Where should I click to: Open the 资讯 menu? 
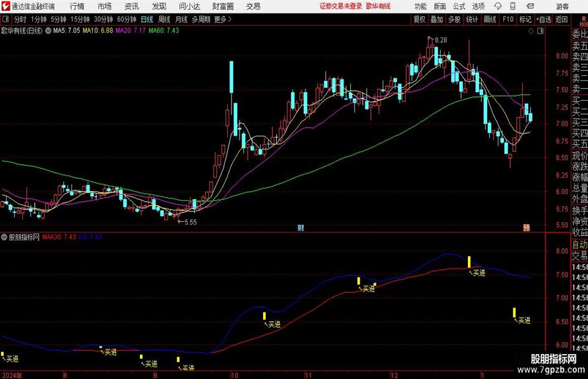132,6
